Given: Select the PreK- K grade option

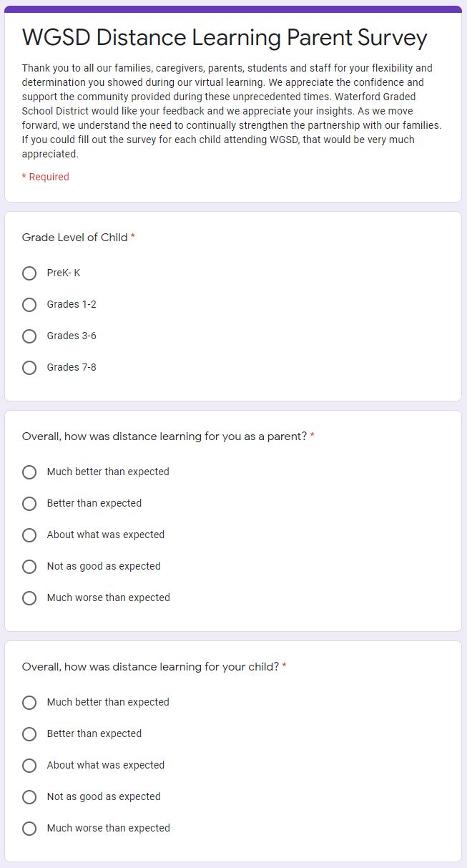Looking at the screenshot, I should [29, 273].
